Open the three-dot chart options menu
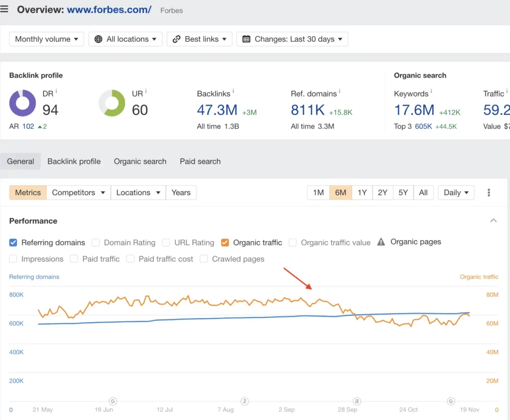The height and width of the screenshot is (420, 510). [x=489, y=193]
